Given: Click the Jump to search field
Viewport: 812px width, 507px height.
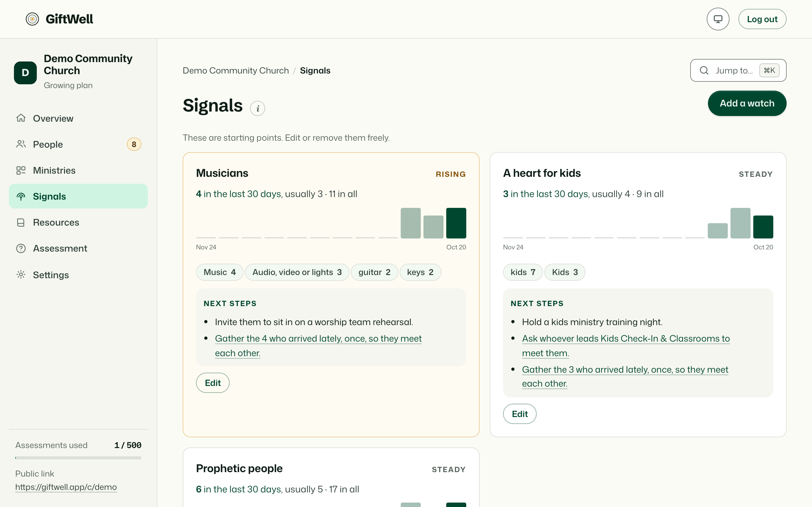Looking at the screenshot, I should pyautogui.click(x=738, y=70).
